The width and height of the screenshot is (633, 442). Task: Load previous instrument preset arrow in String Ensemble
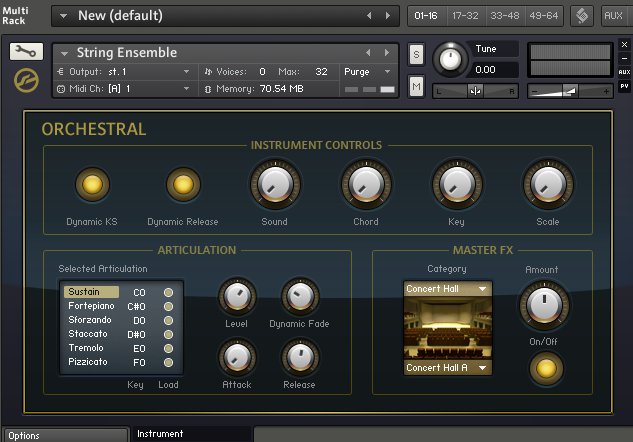tap(368, 52)
